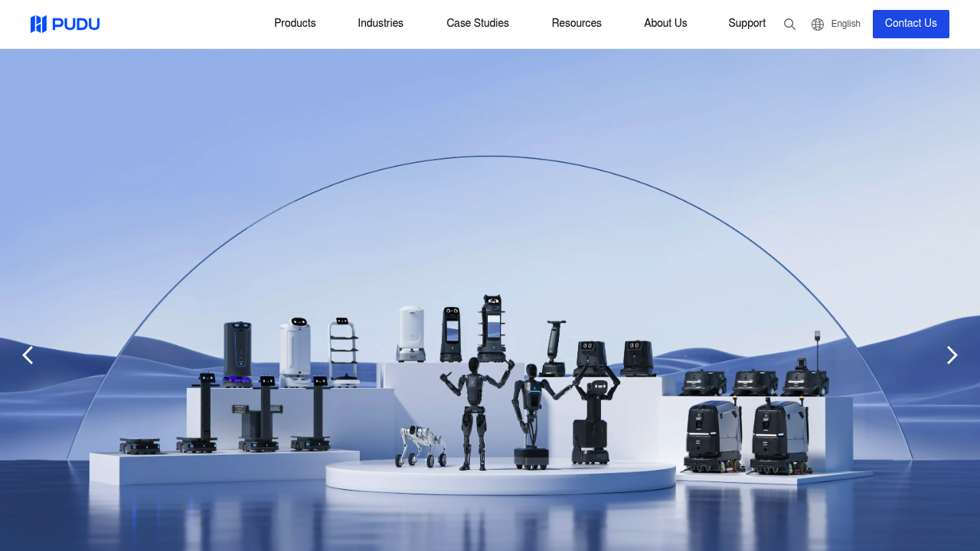The image size is (980, 551).
Task: Click the left chevron on the banner
Action: tap(28, 355)
